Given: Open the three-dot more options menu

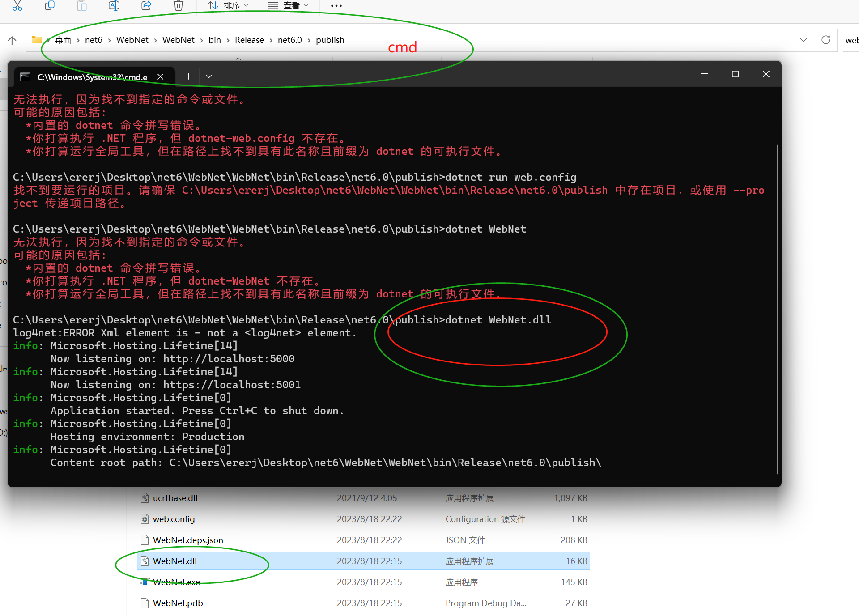Looking at the screenshot, I should [336, 6].
